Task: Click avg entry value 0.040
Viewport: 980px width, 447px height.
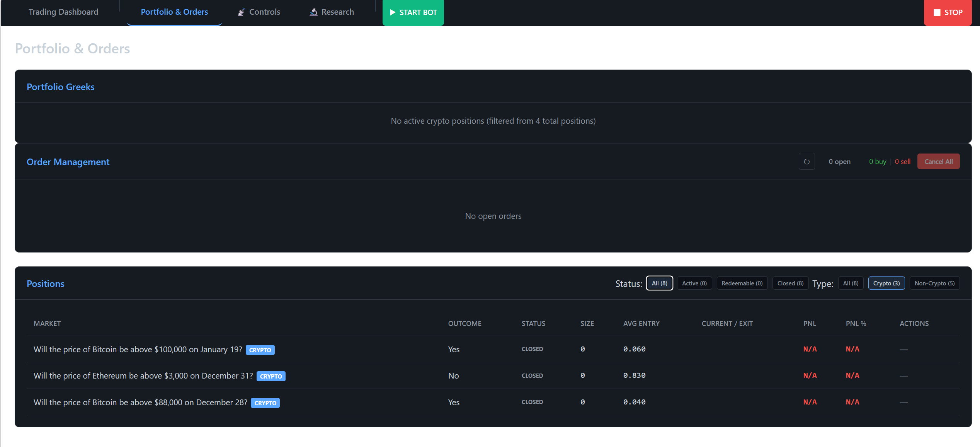Action: 634,402
